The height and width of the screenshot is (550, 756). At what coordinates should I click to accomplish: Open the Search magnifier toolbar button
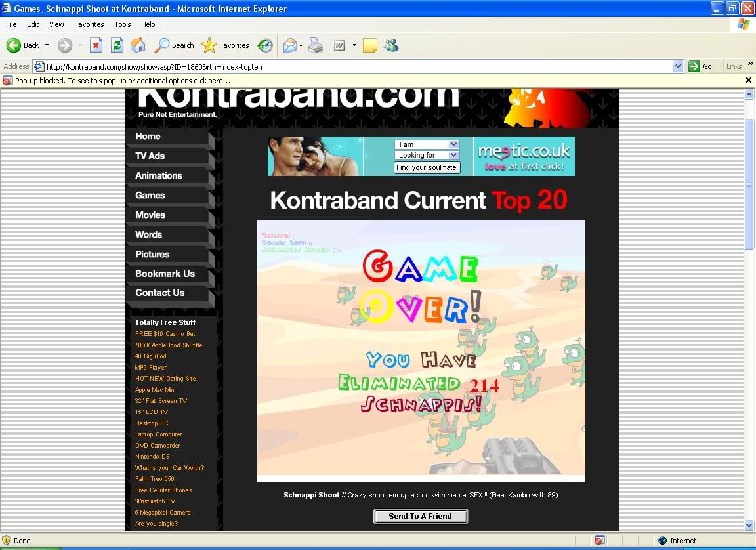coord(174,45)
